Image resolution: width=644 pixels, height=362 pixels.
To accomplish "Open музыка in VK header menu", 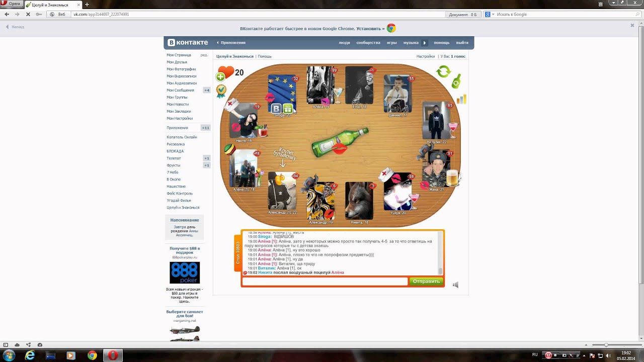I will 411,43.
